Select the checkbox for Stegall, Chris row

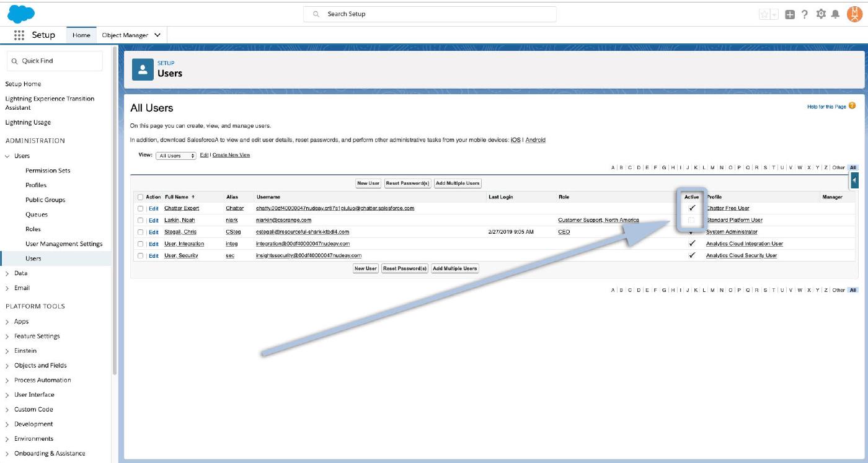pos(141,232)
